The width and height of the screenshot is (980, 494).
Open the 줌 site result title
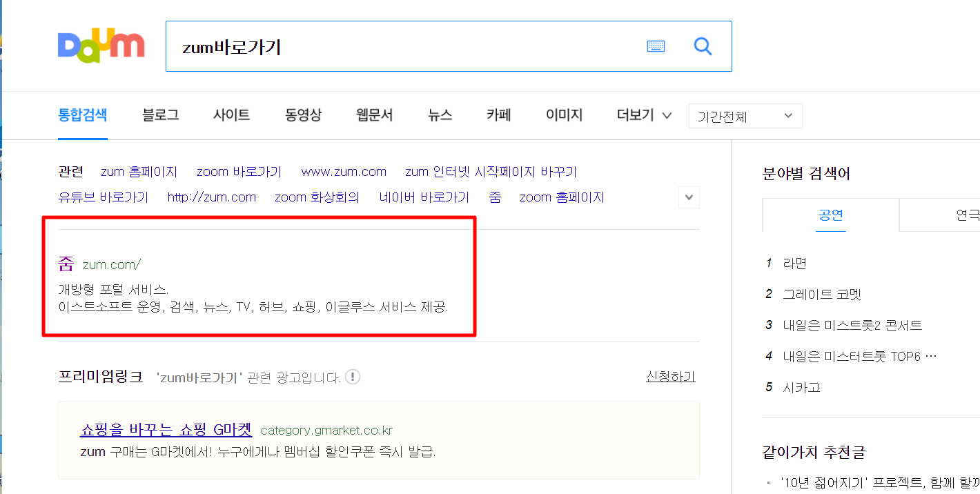[66, 264]
